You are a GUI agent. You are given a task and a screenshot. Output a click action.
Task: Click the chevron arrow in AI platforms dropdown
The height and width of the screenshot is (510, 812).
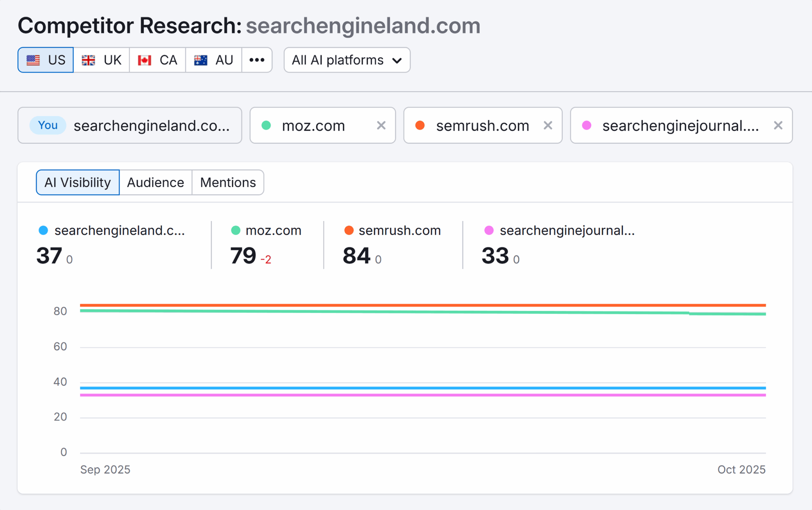397,61
